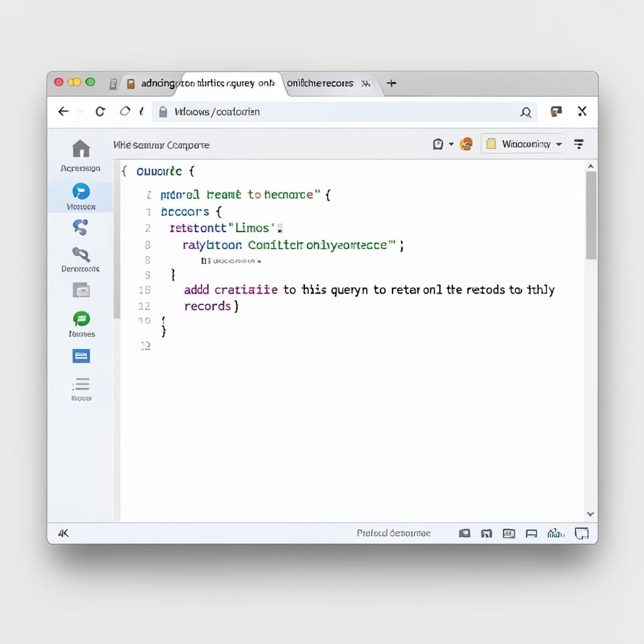The image size is (644, 644).
Task: Click the note-shaped icon at the status bar's end
Action: (x=582, y=533)
